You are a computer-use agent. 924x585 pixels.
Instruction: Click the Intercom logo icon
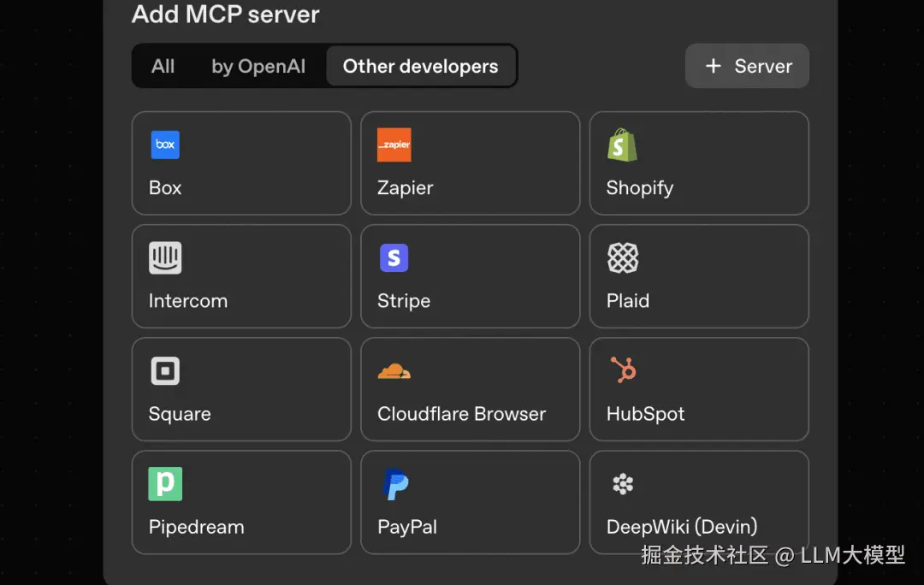pyautogui.click(x=165, y=258)
